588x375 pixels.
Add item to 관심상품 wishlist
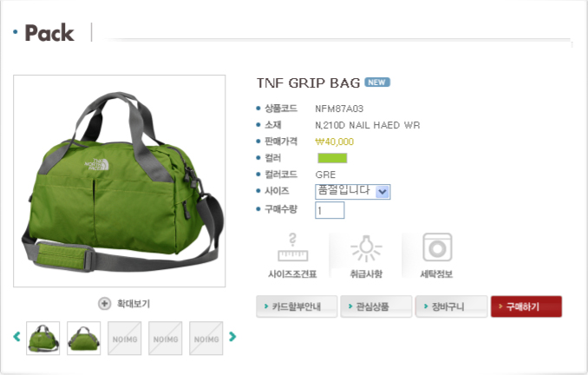point(376,306)
